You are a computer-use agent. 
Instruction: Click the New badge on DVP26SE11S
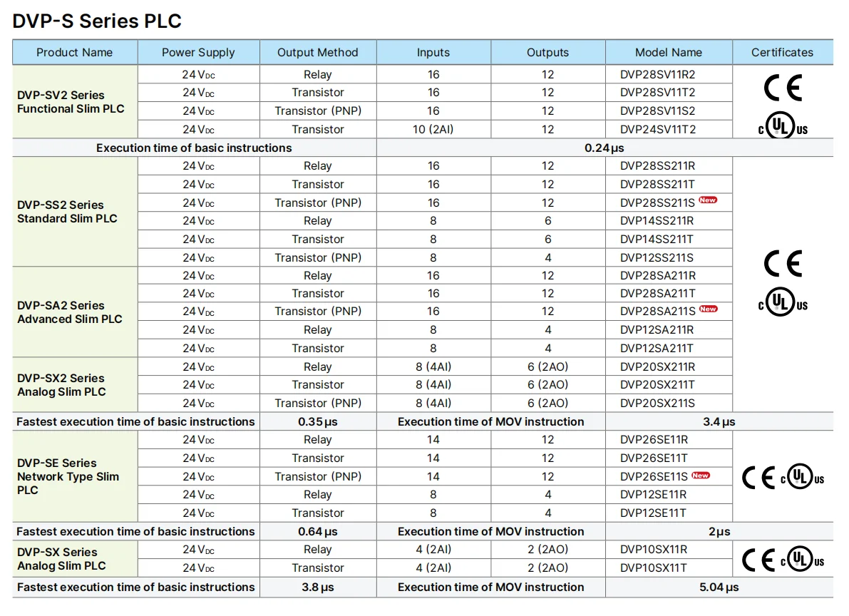pos(700,475)
